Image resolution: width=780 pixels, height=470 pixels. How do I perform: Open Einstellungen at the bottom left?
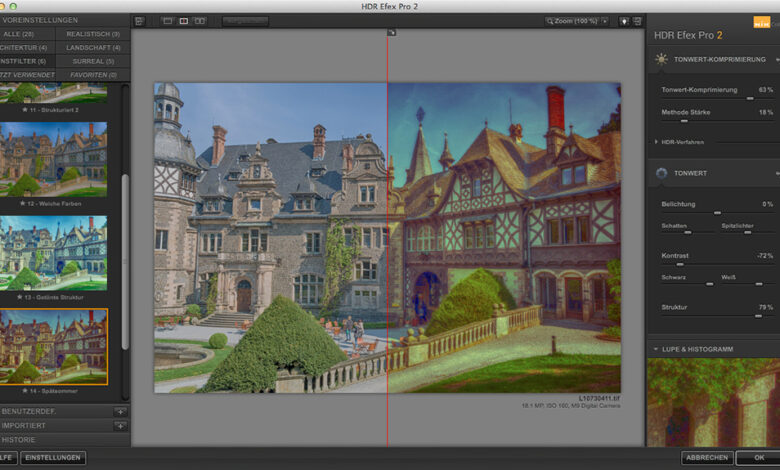(x=53, y=458)
